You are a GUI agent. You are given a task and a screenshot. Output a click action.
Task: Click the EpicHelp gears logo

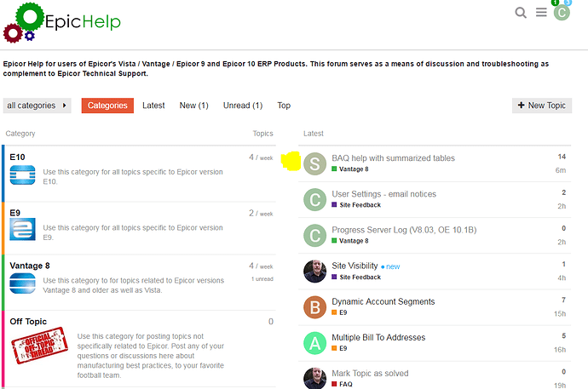tap(24, 22)
